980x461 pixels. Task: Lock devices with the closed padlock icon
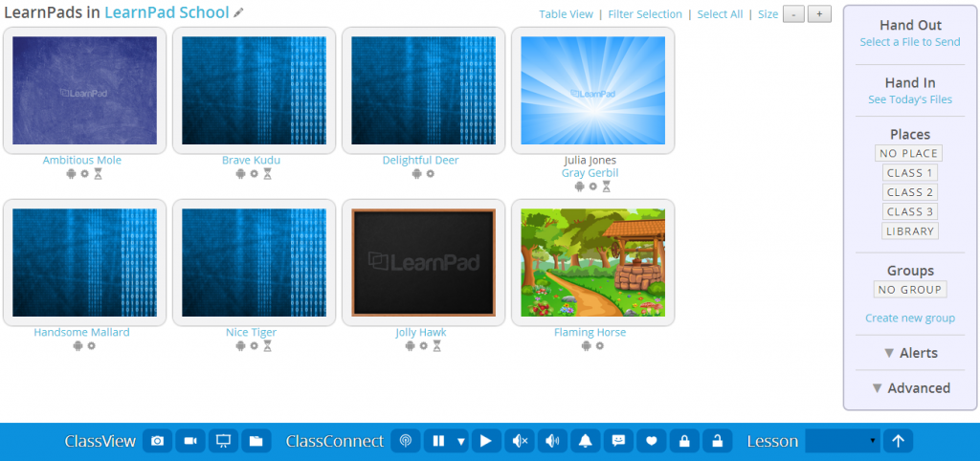(684, 441)
